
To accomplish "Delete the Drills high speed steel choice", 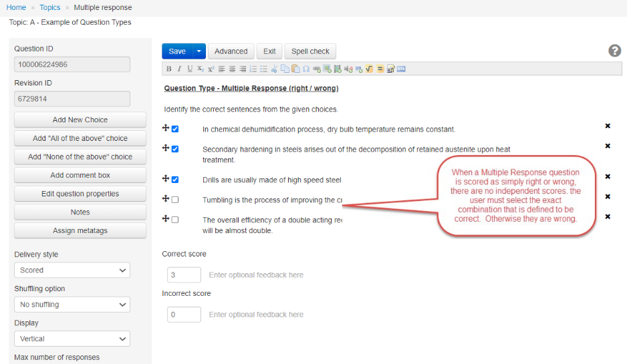I will [608, 176].
